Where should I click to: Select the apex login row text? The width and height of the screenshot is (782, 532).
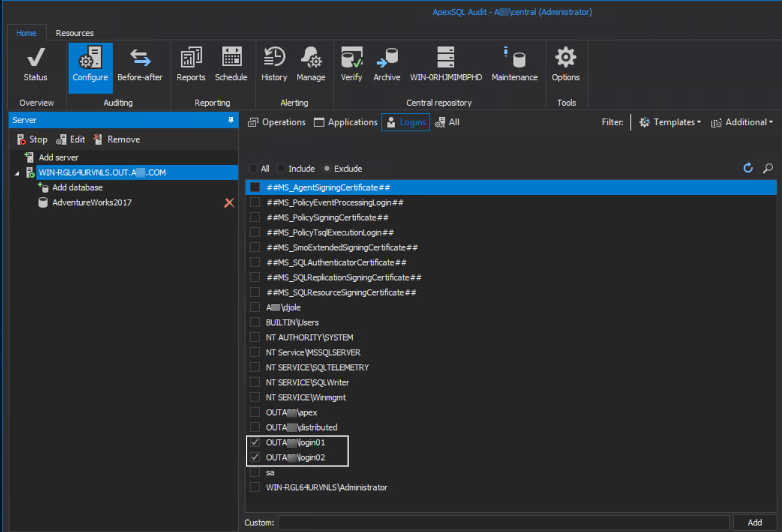click(x=292, y=412)
